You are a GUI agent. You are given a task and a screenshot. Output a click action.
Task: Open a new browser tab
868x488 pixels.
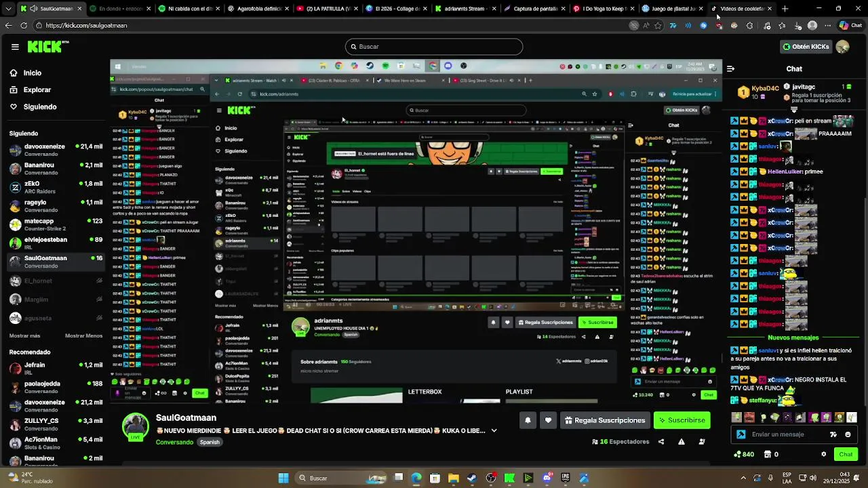click(785, 9)
